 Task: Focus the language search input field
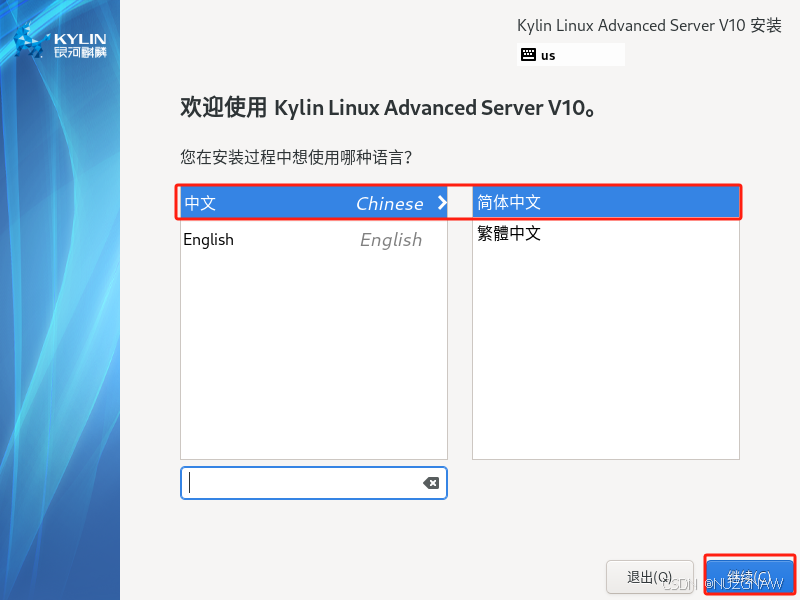tap(314, 483)
